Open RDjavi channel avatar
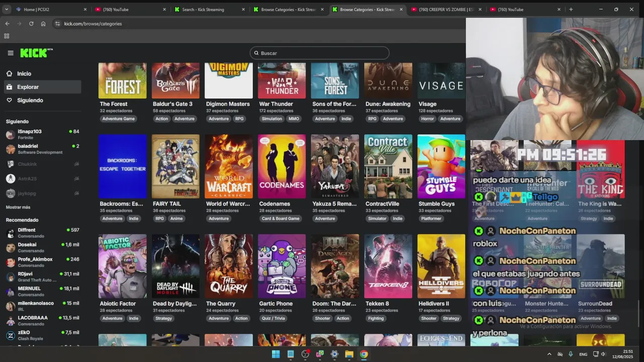 [11, 277]
